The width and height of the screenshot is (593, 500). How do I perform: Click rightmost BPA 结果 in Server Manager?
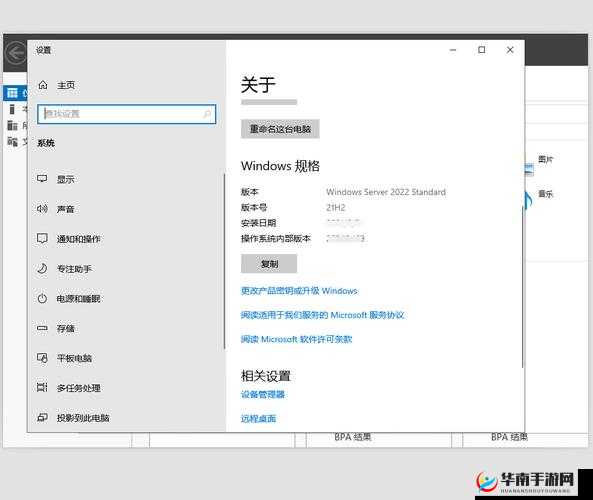click(509, 437)
